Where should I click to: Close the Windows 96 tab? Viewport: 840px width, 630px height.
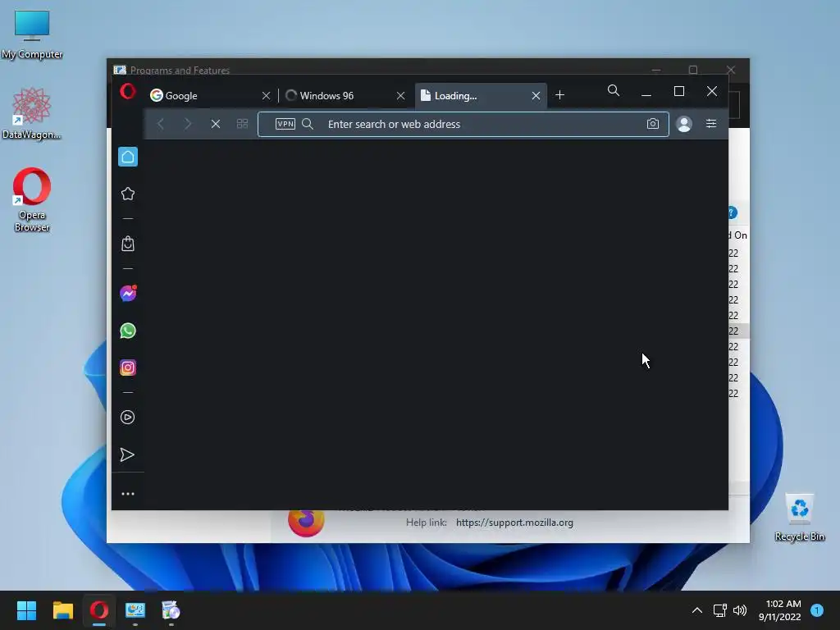point(400,95)
